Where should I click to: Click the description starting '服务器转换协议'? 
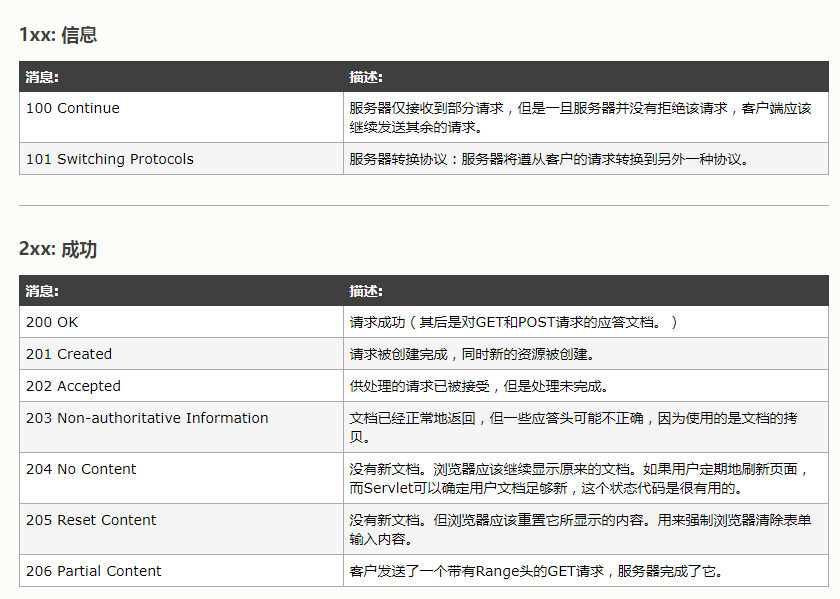coord(586,159)
